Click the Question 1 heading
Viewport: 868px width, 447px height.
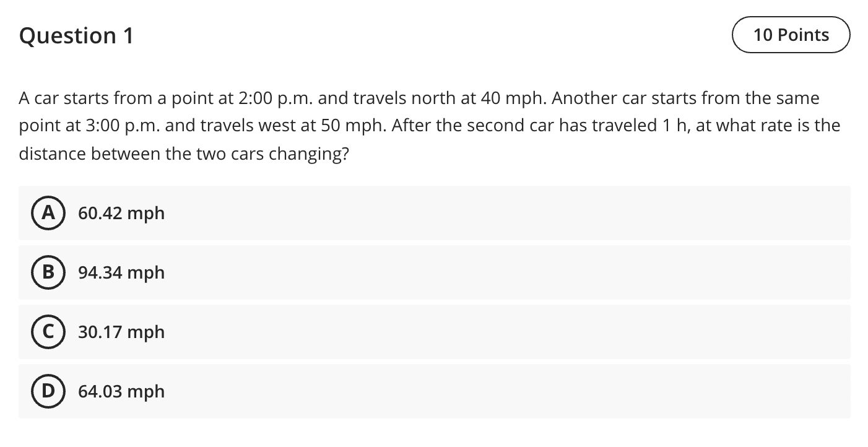pos(76,35)
